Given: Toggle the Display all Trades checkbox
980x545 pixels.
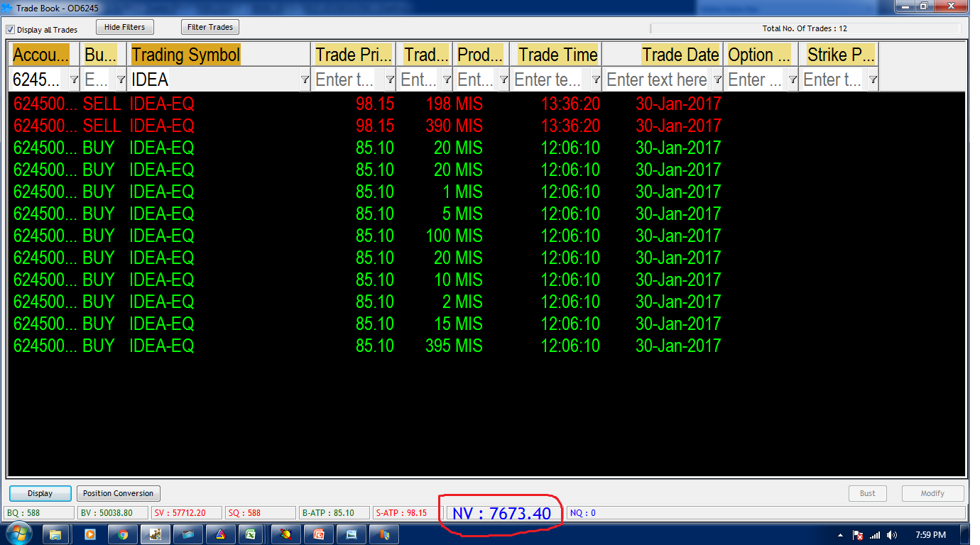Looking at the screenshot, I should [11, 30].
